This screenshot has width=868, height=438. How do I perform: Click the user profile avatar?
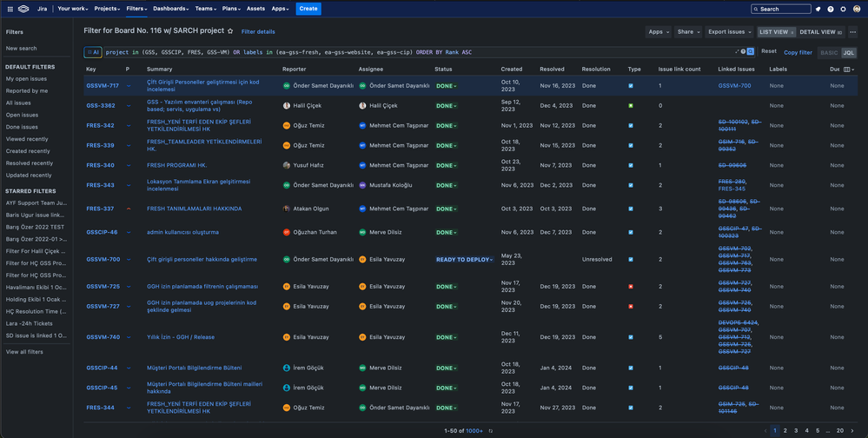click(856, 9)
